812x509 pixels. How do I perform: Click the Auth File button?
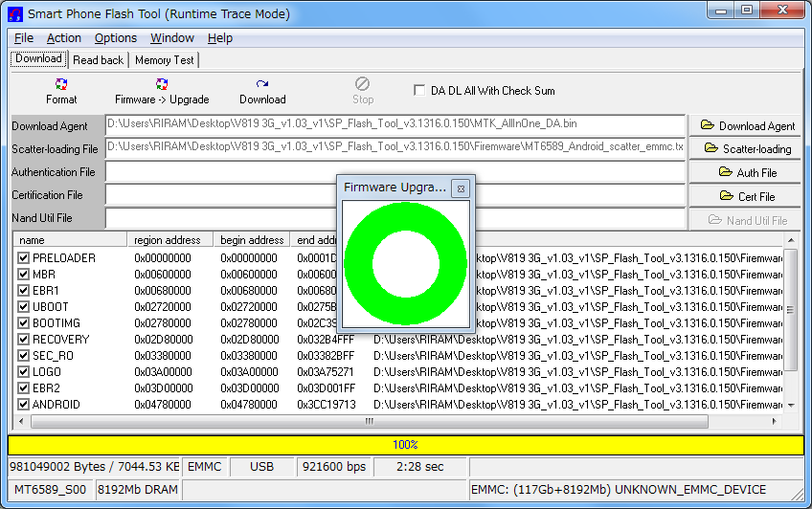pos(745,173)
